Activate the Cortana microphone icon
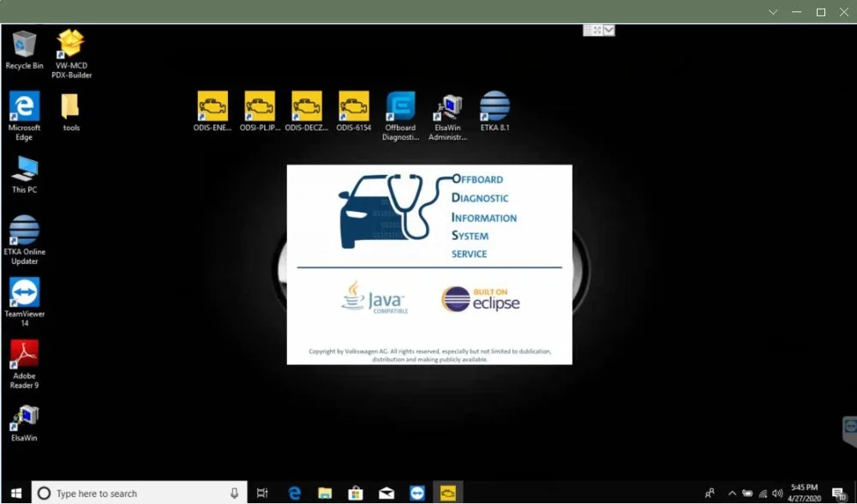The height and width of the screenshot is (504, 857). [x=235, y=493]
